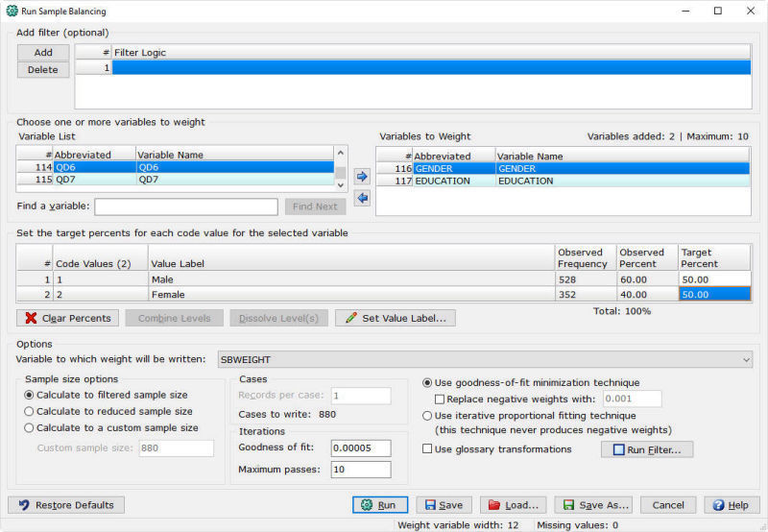The height and width of the screenshot is (532, 768).
Task: Click the Variable List scroll up arrow
Action: pos(341,153)
